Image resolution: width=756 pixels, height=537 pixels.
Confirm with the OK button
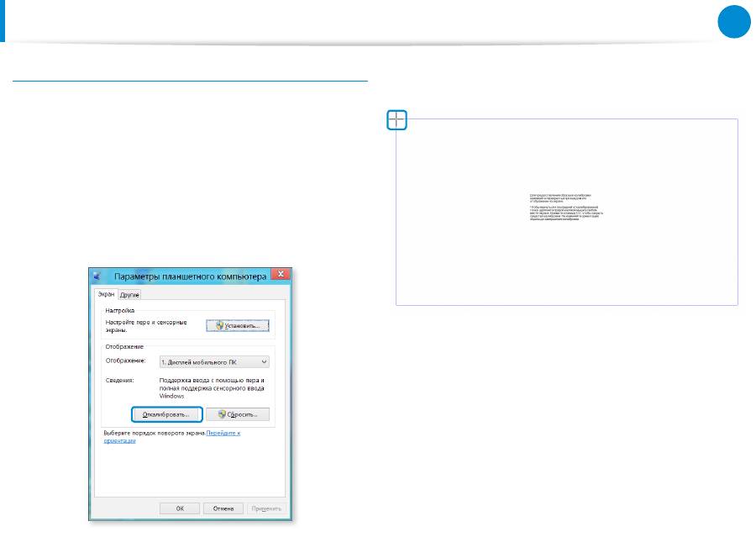pos(179,508)
